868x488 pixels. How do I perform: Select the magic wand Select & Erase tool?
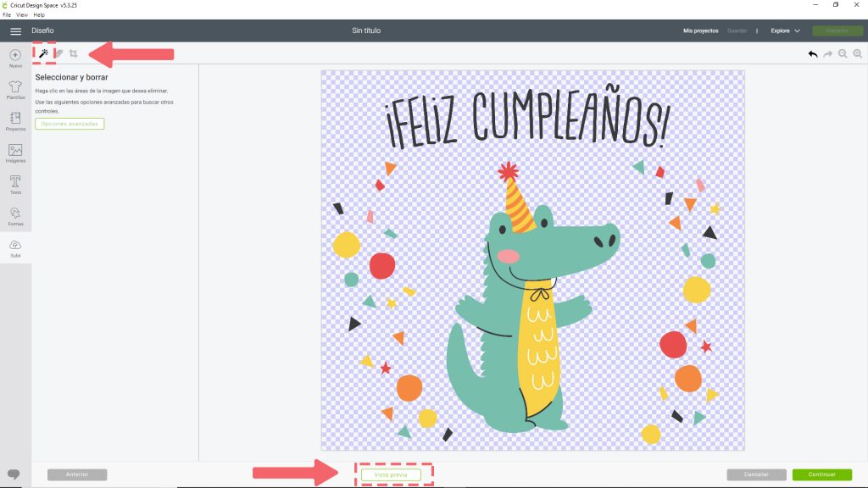click(x=43, y=53)
